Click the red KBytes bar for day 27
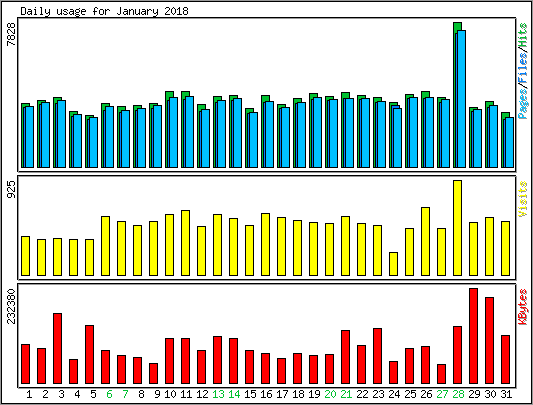Image resolution: width=533 pixels, height=405 pixels. [x=442, y=374]
